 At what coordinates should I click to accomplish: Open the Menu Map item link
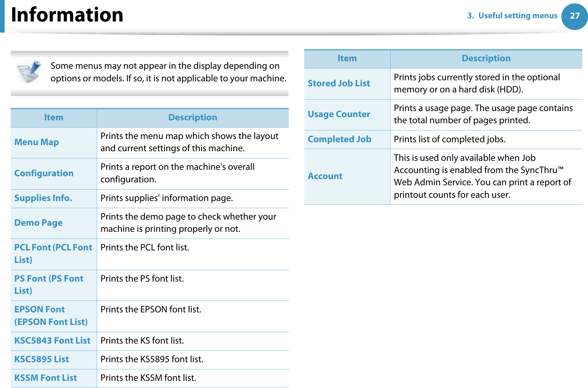pos(37,142)
